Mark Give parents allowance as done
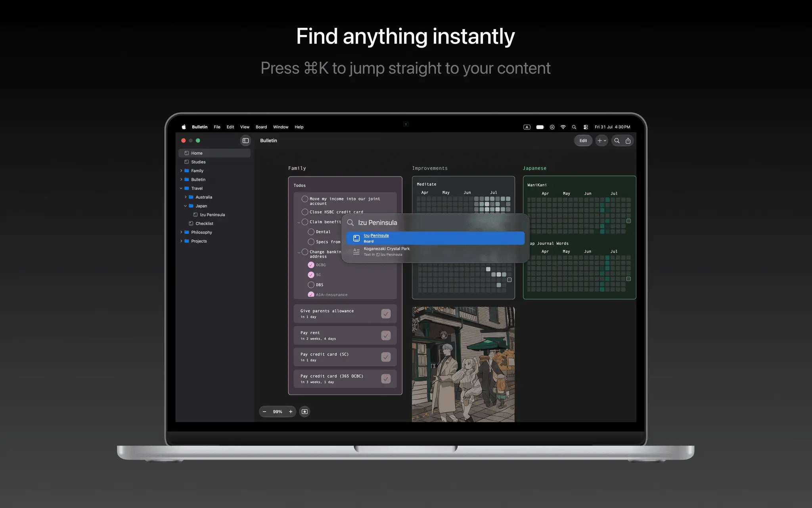 [386, 314]
